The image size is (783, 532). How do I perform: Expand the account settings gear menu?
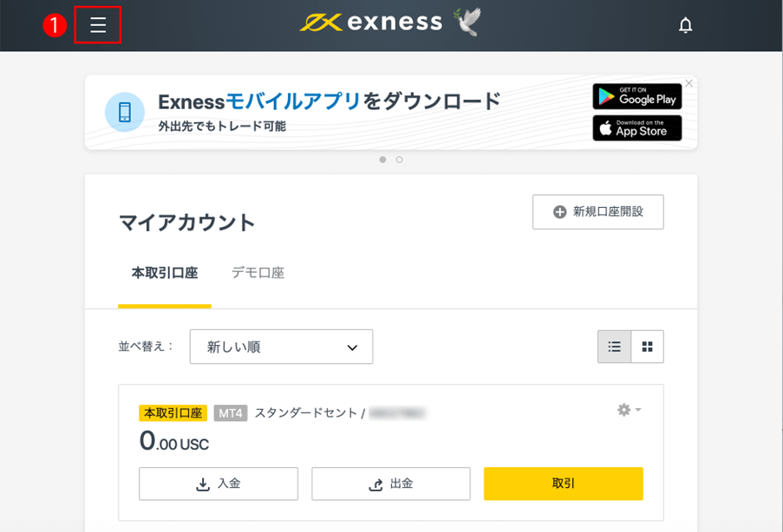(628, 410)
